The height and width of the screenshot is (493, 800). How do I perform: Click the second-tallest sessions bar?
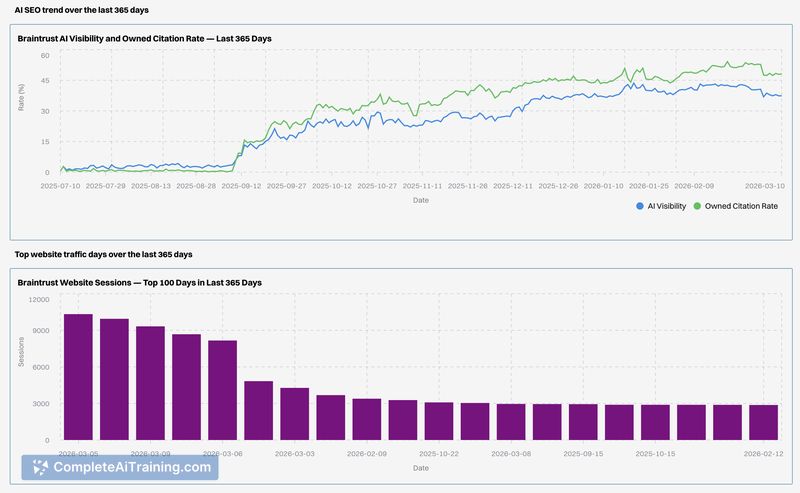(114, 379)
